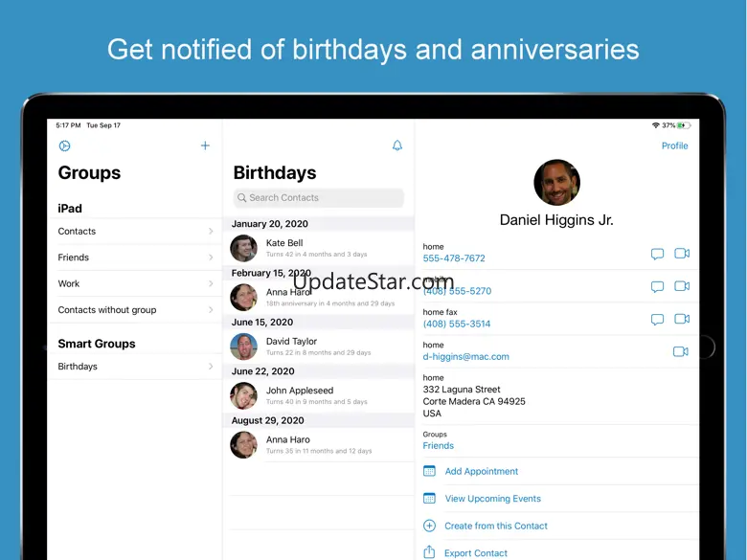
Task: Open the settings icon above Groups
Action: coord(65,146)
